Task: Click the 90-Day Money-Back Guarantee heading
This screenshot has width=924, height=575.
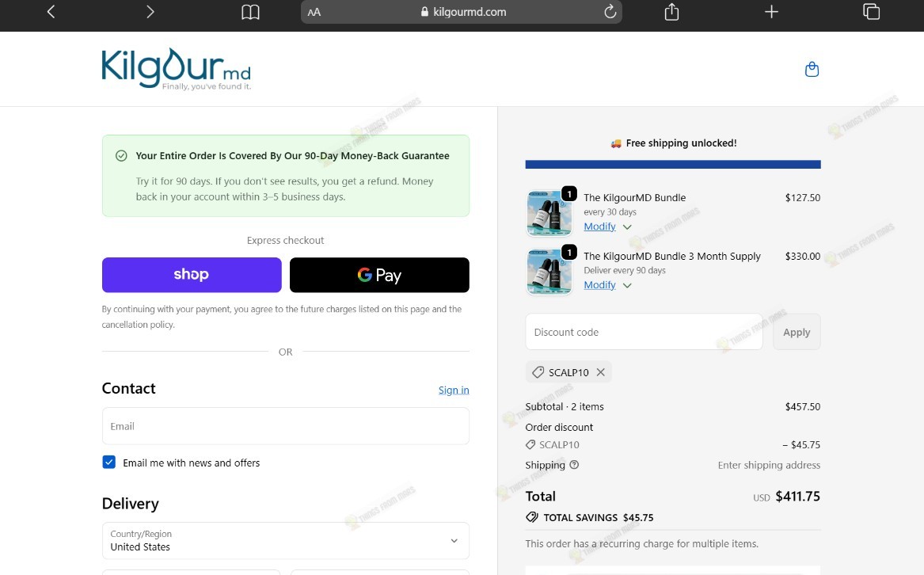Action: click(x=292, y=156)
